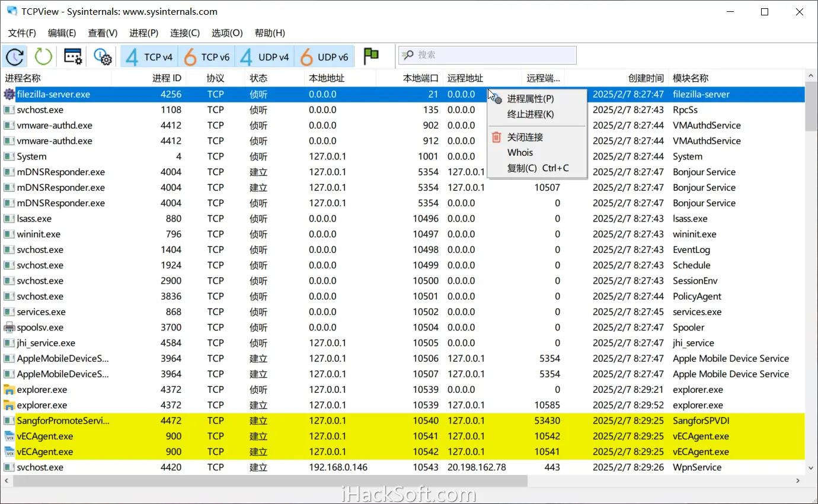Open the 编辑(E) menu

coord(62,33)
